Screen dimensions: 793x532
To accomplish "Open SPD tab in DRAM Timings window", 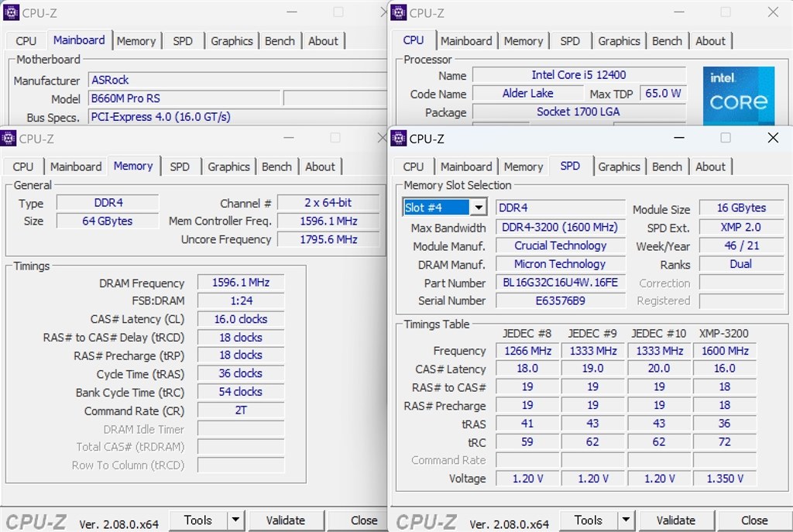I will (x=180, y=166).
